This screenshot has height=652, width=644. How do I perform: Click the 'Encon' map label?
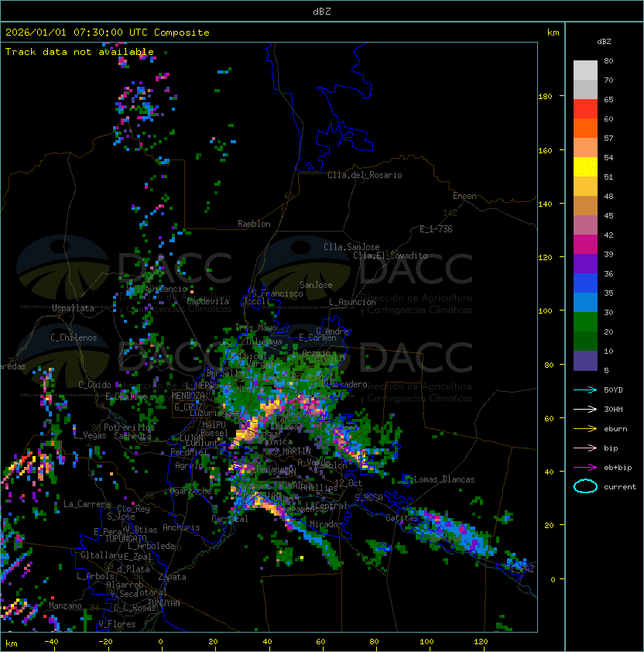pos(464,196)
